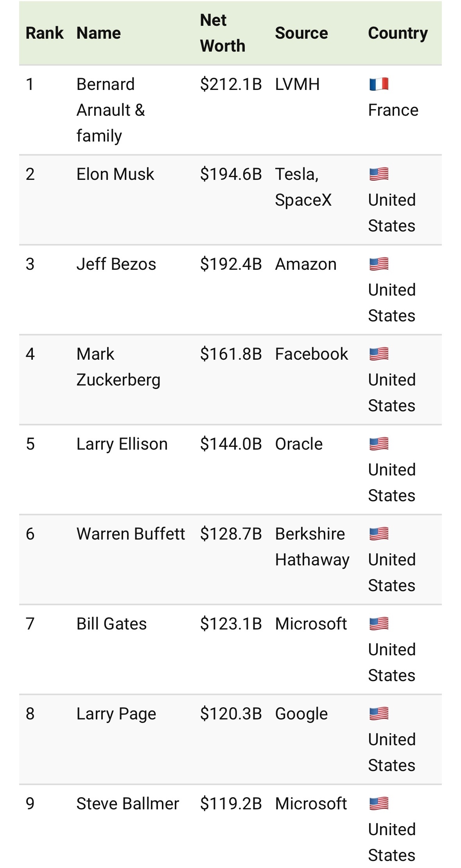Image resolution: width=461 pixels, height=868 pixels.
Task: Click the Source column header
Action: tap(301, 33)
